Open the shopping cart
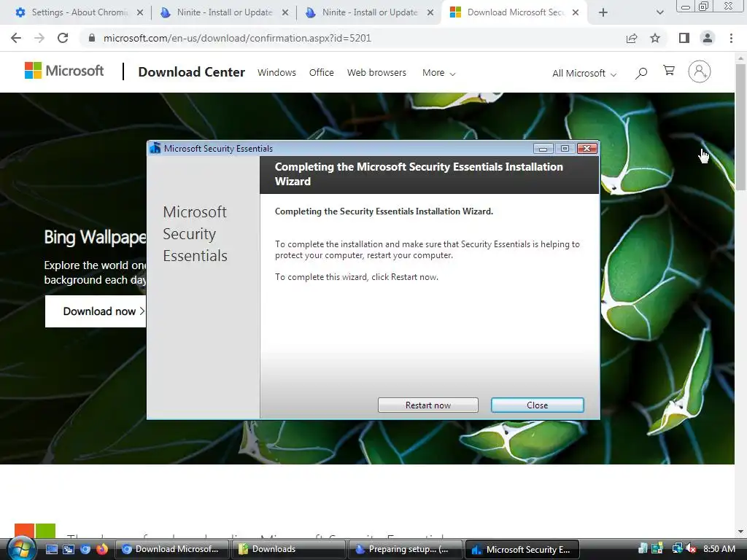 pyautogui.click(x=669, y=71)
